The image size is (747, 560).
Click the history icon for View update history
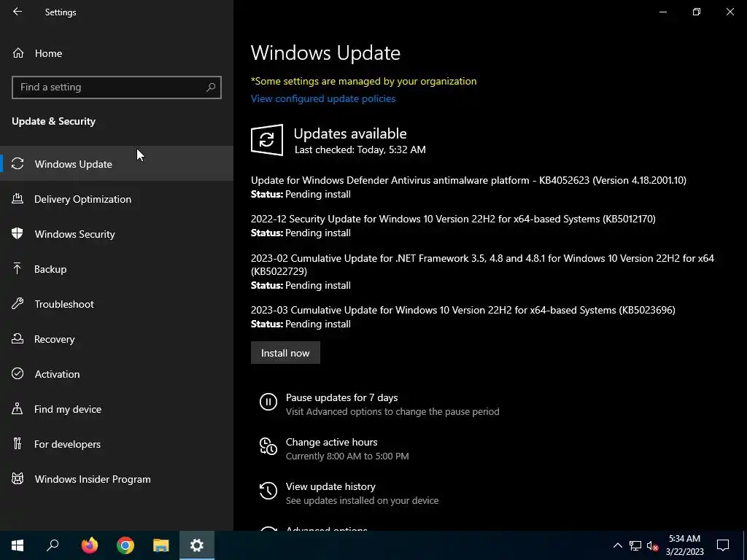[268, 491]
